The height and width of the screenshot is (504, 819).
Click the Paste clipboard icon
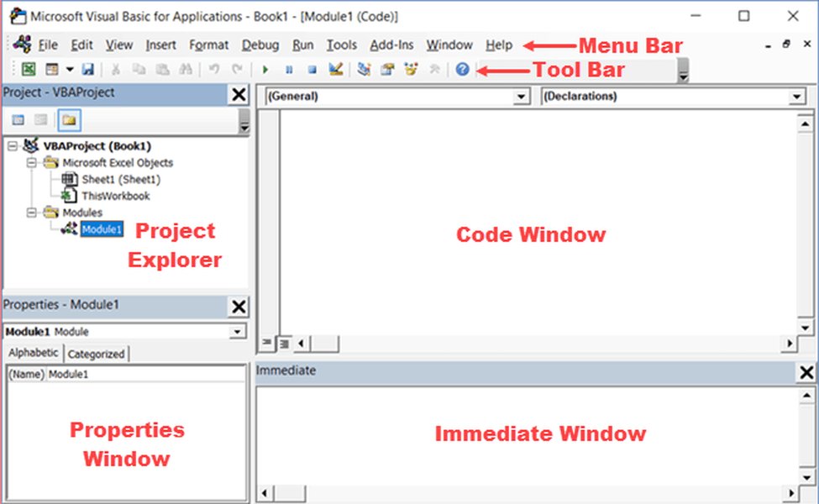162,69
